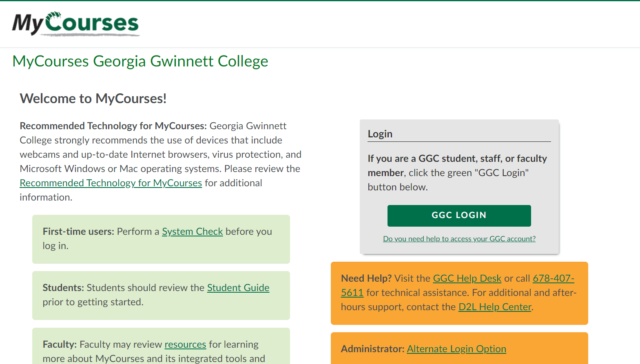Click the 'Faculty:' label
Image resolution: width=640 pixels, height=364 pixels.
[60, 344]
